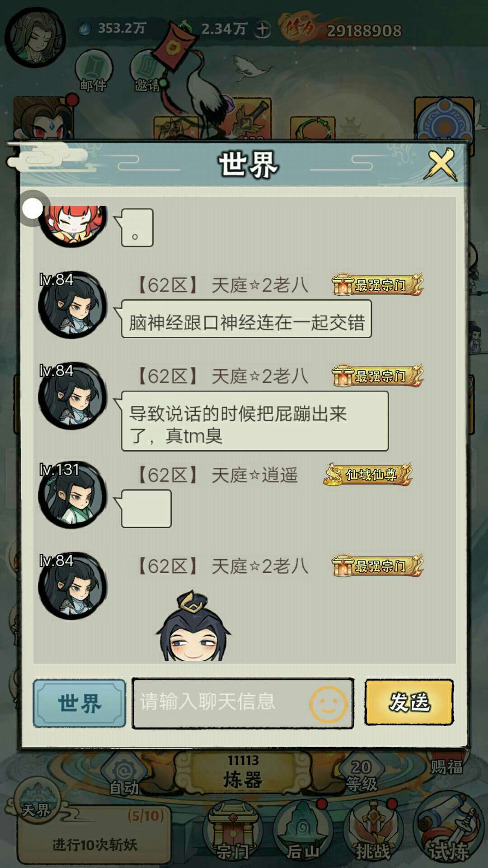Click the 发送 send button
The height and width of the screenshot is (868, 488).
[x=409, y=702]
